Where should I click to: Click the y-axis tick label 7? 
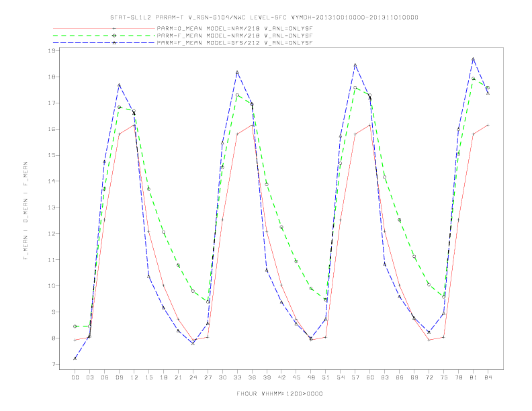(x=54, y=364)
